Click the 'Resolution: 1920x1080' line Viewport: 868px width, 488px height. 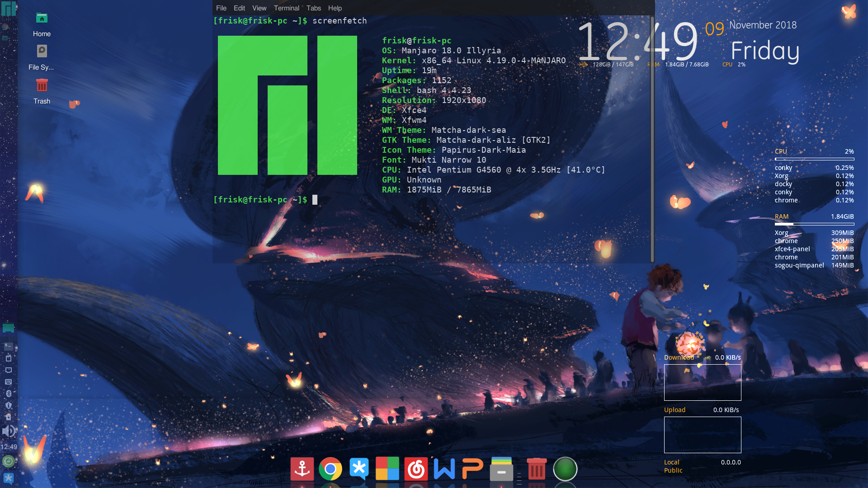[434, 100]
